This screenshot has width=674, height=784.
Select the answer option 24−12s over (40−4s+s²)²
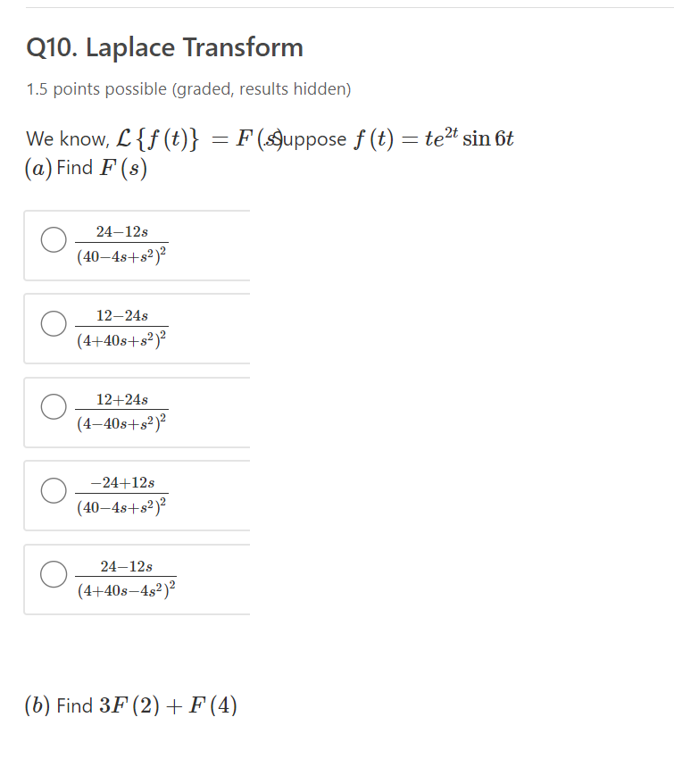tap(53, 239)
